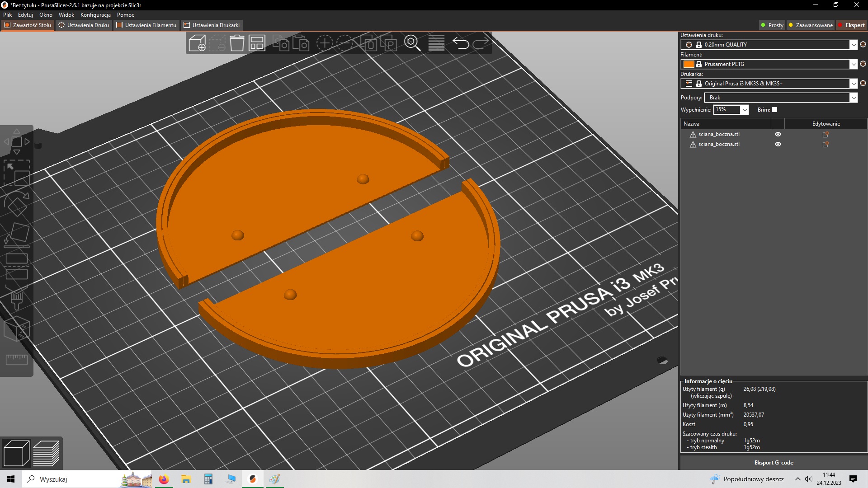Click the Copy icon in top toolbar
Viewport: 868px width, 488px height.
click(x=281, y=43)
